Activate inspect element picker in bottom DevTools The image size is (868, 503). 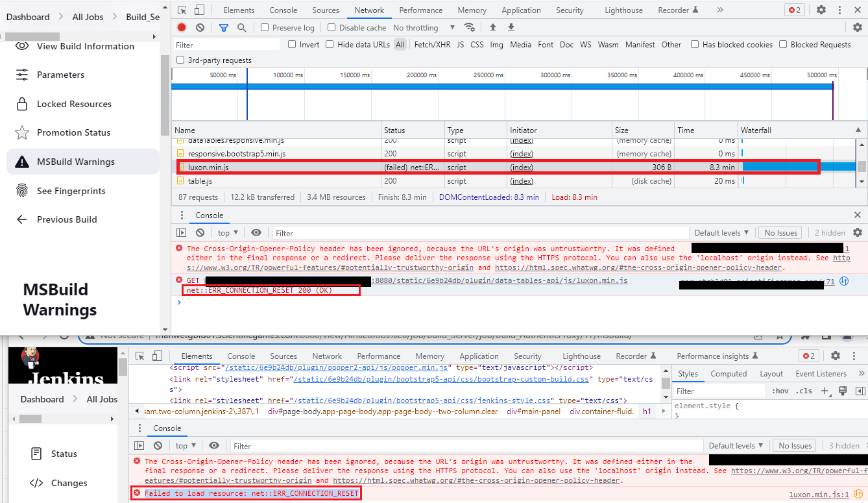coord(140,356)
